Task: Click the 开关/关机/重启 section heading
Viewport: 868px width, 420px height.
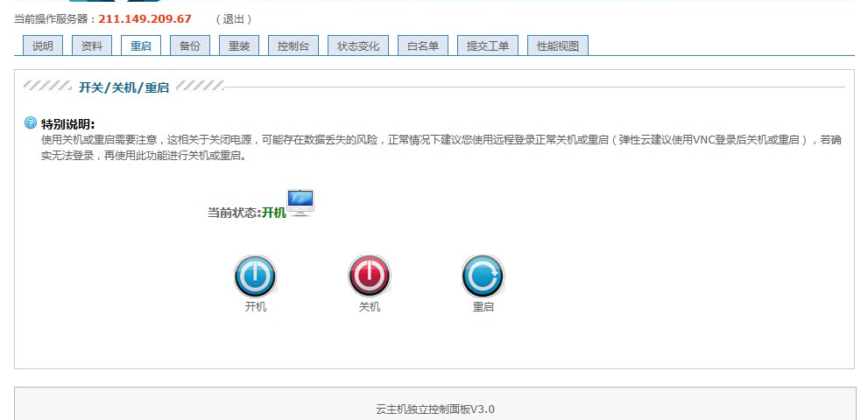Action: coord(124,87)
